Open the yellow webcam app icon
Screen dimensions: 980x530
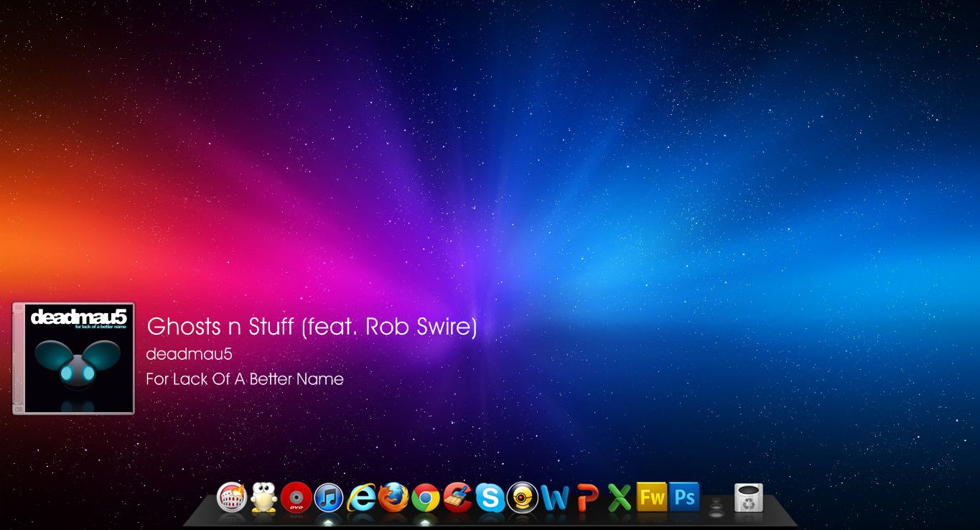[x=522, y=497]
